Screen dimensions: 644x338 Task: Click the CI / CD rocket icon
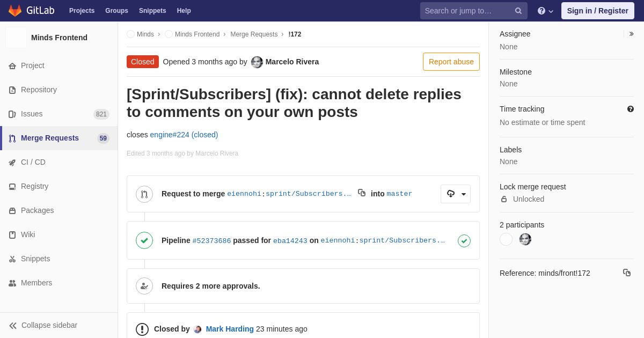click(x=12, y=163)
